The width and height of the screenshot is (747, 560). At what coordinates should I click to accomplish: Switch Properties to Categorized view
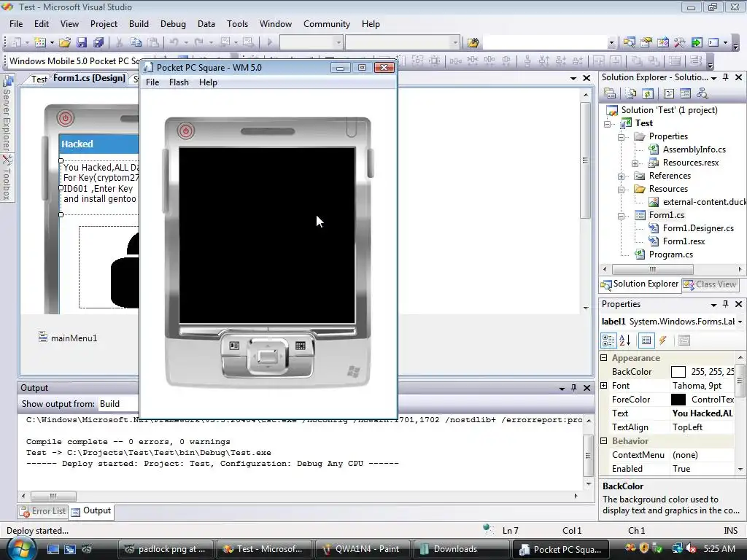(609, 340)
